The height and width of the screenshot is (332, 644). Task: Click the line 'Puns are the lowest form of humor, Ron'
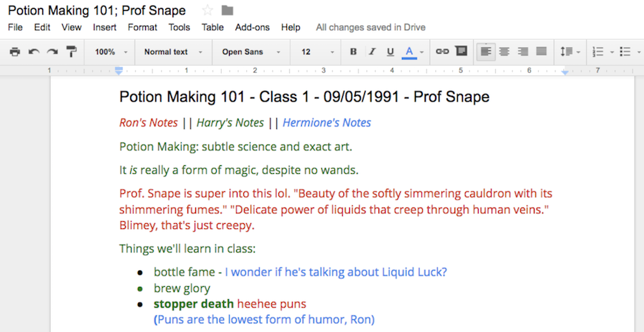coord(264,320)
